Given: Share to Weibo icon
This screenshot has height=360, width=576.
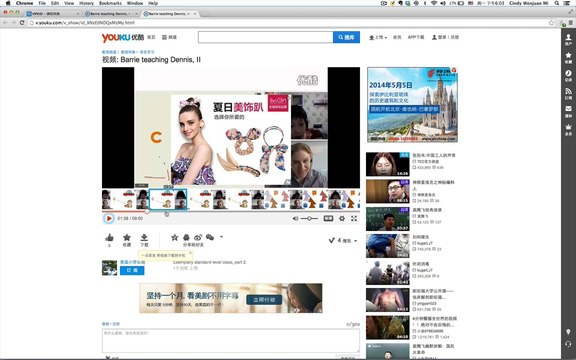Looking at the screenshot, I should click(198, 237).
